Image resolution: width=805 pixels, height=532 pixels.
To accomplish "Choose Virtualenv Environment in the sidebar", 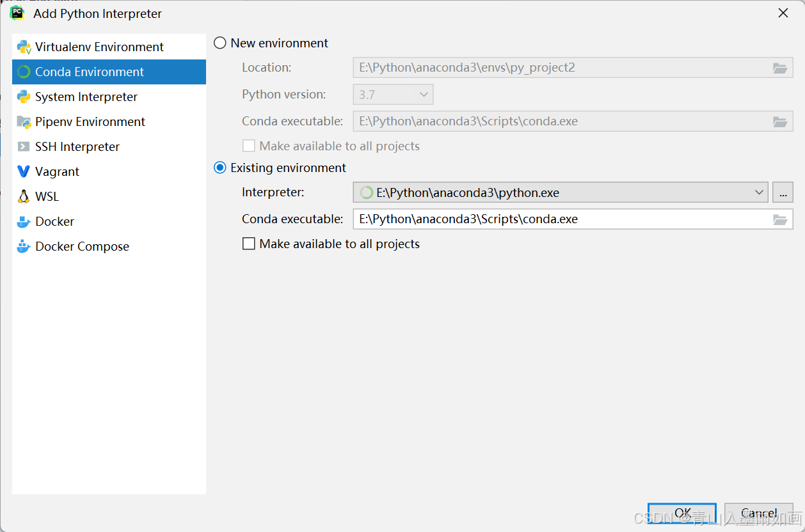I will coord(109,47).
